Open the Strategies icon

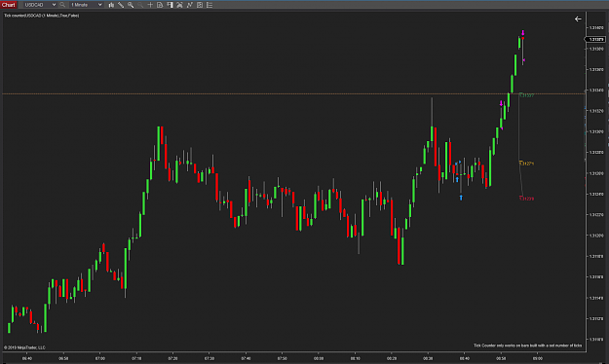point(200,5)
